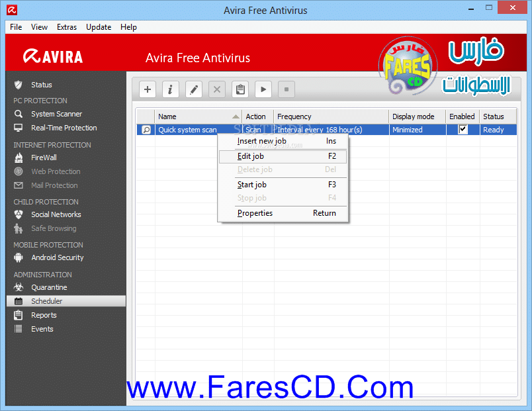532x411 pixels.
Task: Open the File menu
Action: (16, 27)
